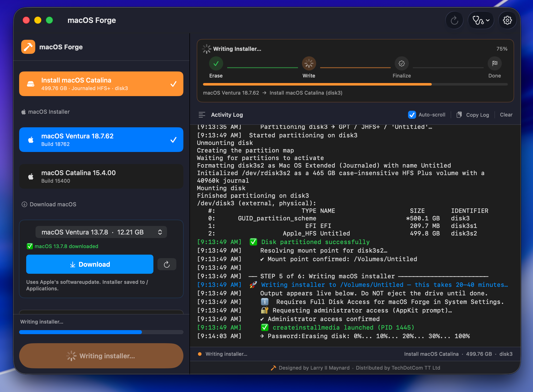Click the macOS Forge hammer logo
The image size is (533, 392).
click(28, 47)
